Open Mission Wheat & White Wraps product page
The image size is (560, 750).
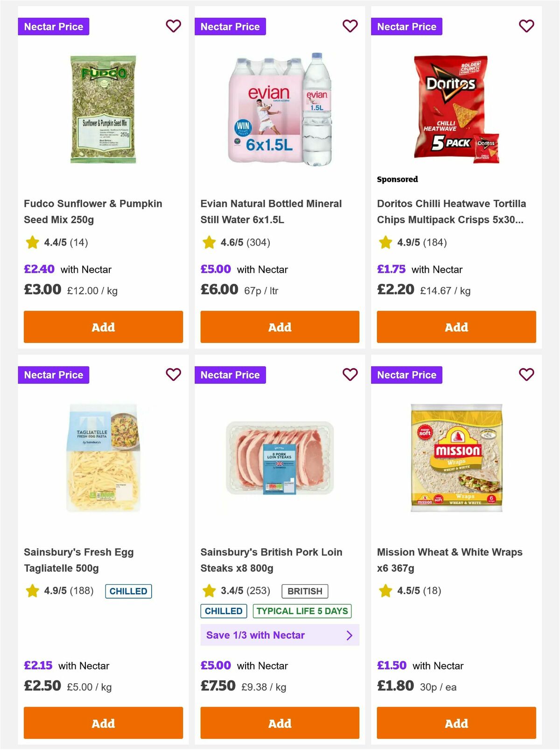pyautogui.click(x=450, y=560)
